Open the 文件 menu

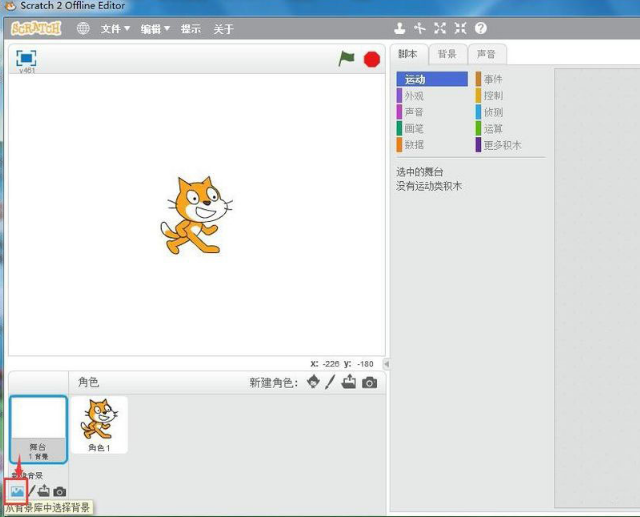point(116,29)
